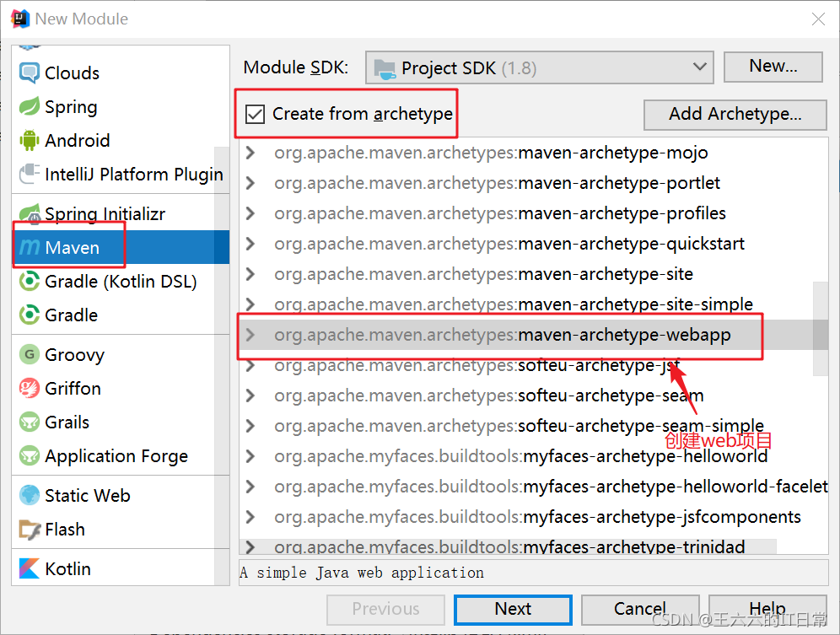This screenshot has height=635, width=840.
Task: Click the Groovy 'G' icon
Action: click(x=29, y=355)
